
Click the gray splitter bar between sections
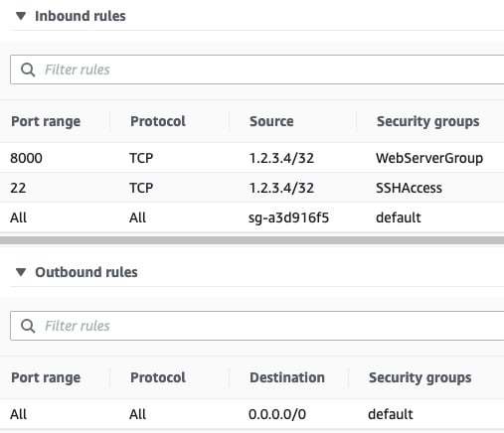[252, 240]
